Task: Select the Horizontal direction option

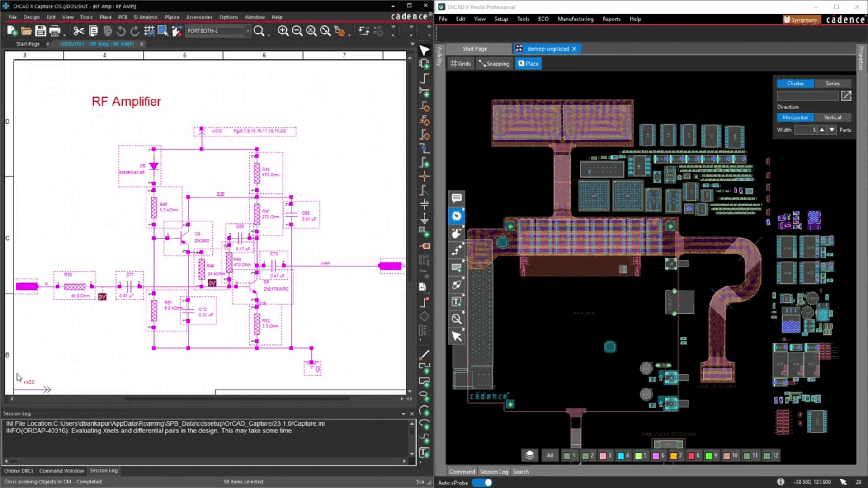Action: point(795,117)
